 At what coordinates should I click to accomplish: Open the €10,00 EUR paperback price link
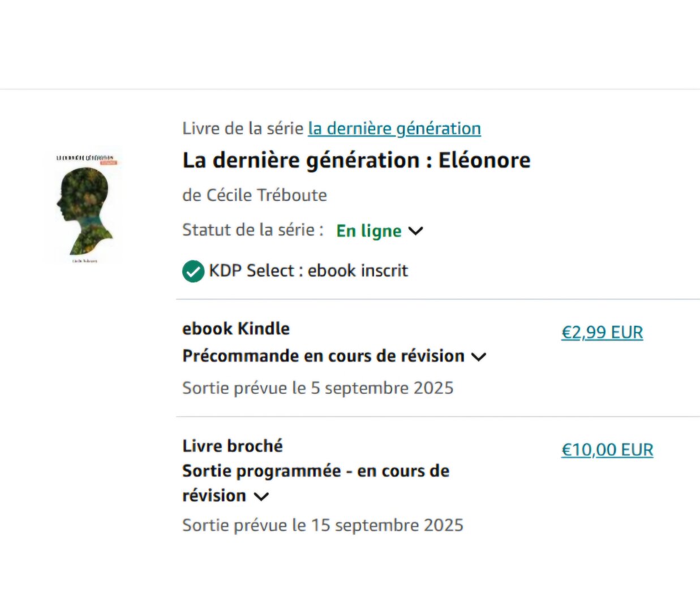607,450
